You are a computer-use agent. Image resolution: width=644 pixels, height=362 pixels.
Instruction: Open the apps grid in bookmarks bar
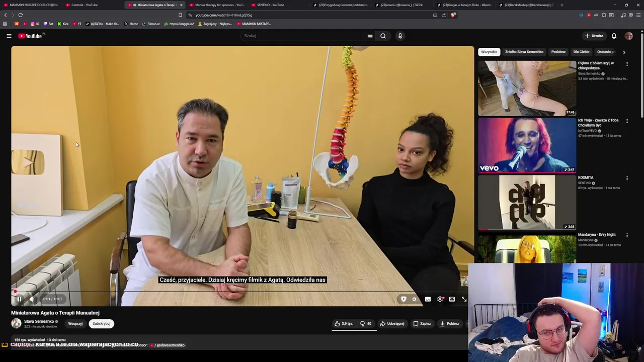pyautogui.click(x=5, y=24)
